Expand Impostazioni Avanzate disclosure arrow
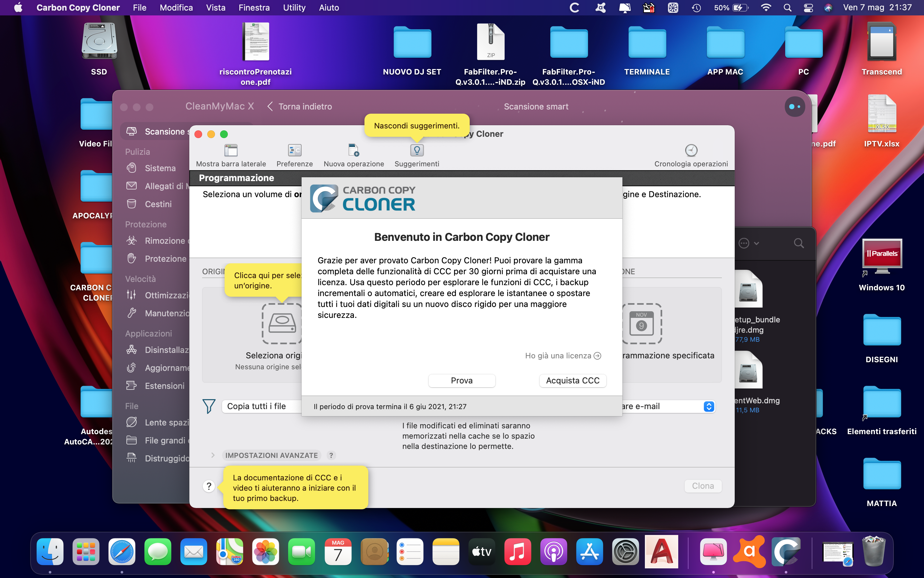Screen dimensions: 924x578 coord(213,455)
